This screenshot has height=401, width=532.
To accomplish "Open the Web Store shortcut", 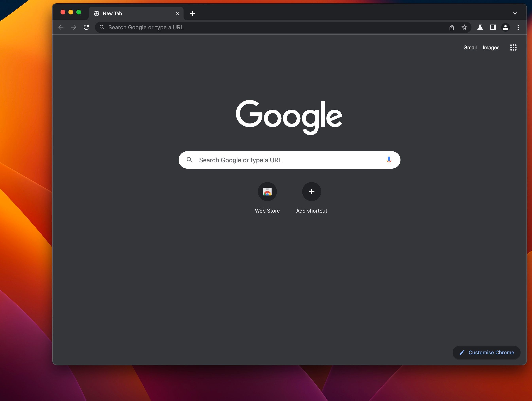I will [267, 192].
